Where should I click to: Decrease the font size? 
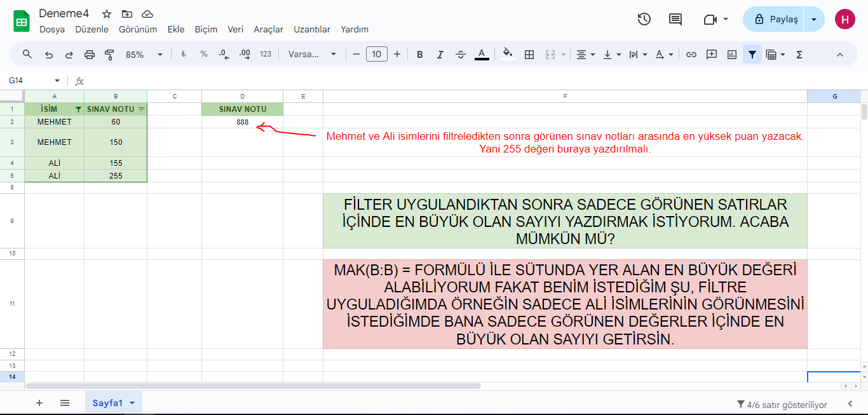click(356, 55)
